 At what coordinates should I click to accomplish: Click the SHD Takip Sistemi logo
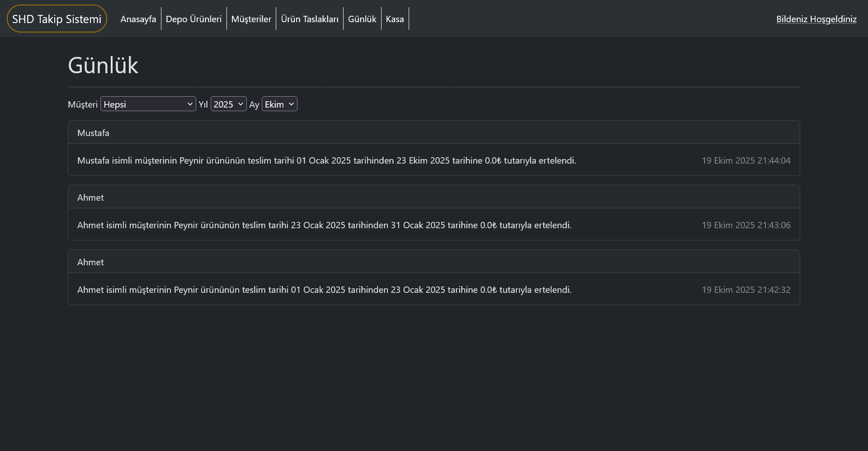pyautogui.click(x=57, y=19)
